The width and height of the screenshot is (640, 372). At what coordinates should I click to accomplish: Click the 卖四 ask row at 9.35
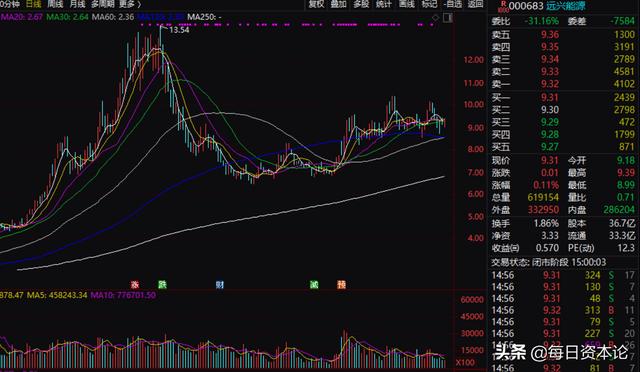pos(563,47)
